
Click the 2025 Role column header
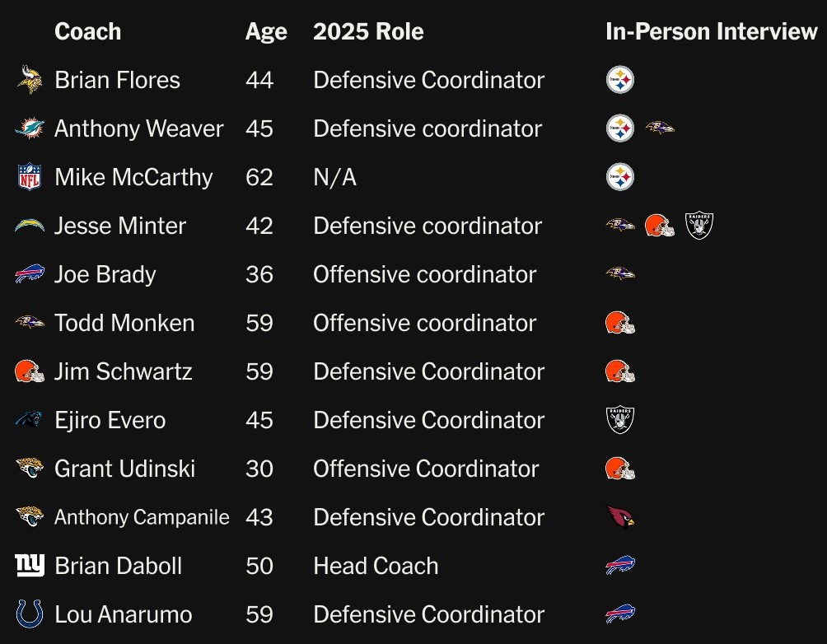(368, 31)
